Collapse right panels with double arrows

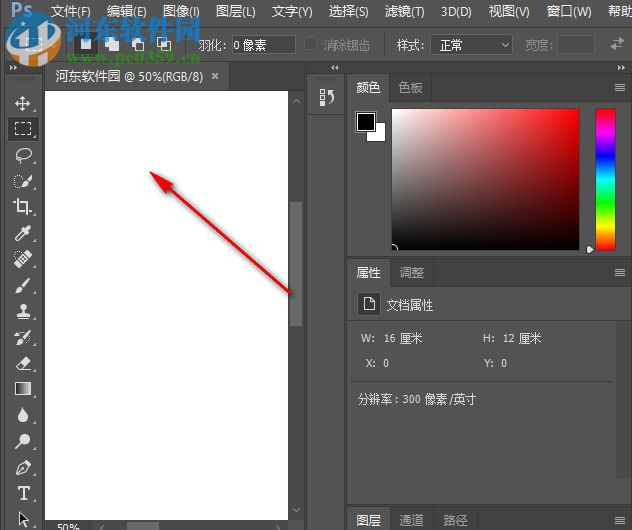[x=621, y=68]
